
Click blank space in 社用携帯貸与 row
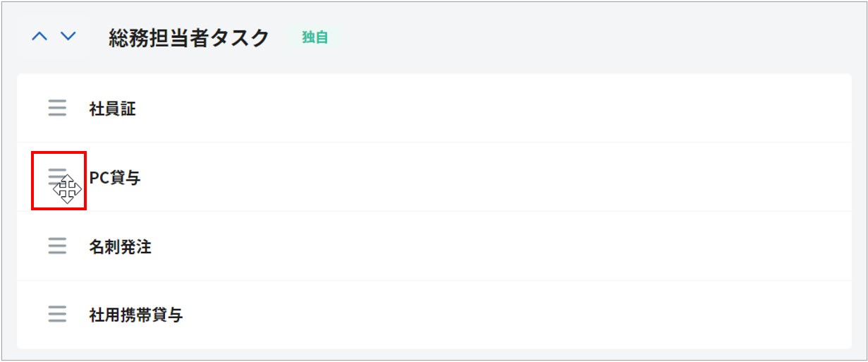tap(494, 315)
